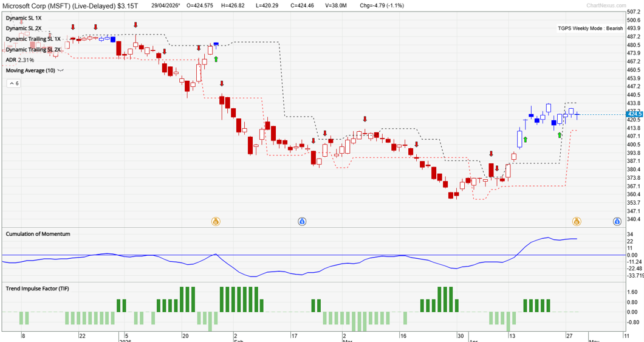Click the Chg=-4.79 (-1.1%) change value
This screenshot has height=342, width=644.
pos(382,5)
